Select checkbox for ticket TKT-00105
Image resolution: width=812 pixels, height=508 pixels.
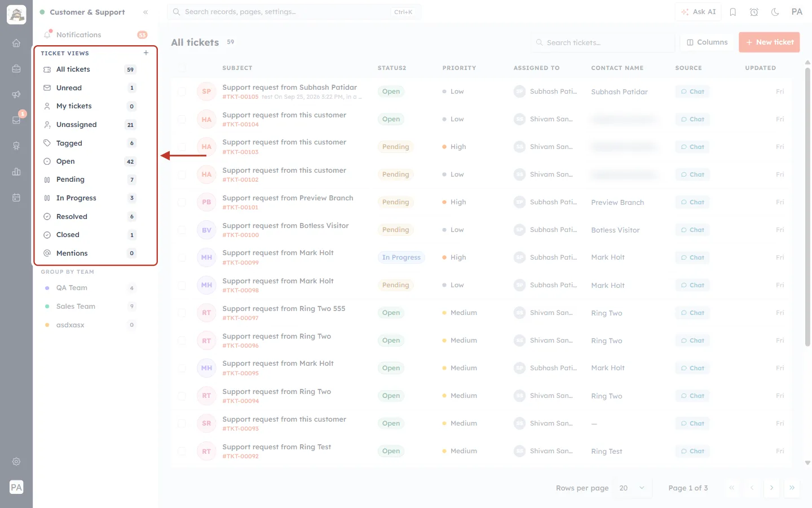[x=182, y=91]
